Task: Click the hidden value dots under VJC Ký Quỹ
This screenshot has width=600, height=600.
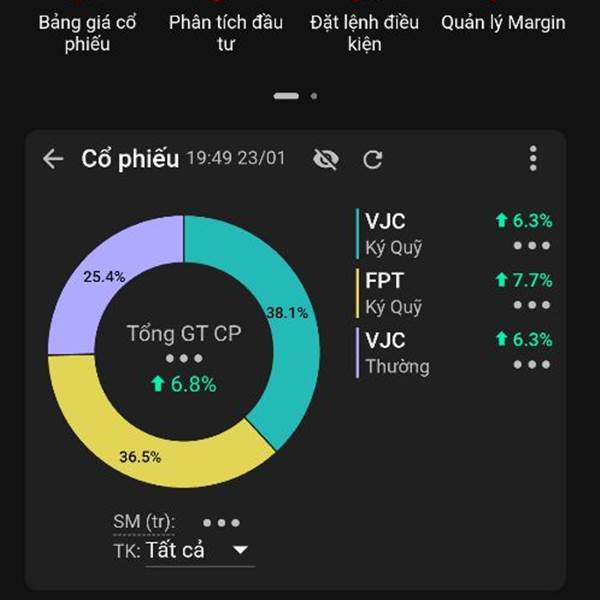Action: tap(531, 246)
